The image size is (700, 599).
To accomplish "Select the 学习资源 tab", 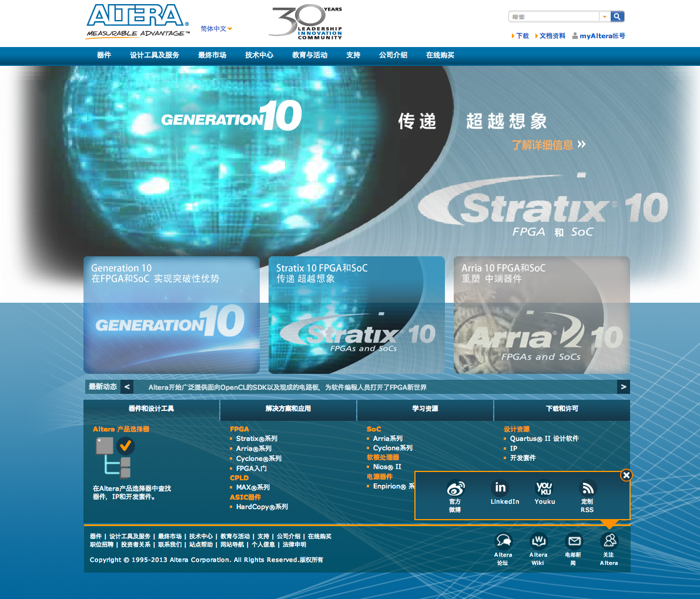I will [x=425, y=409].
